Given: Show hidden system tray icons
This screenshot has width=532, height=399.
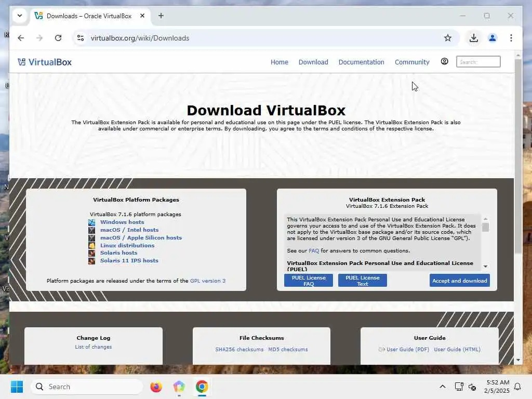Looking at the screenshot, I should (443, 387).
